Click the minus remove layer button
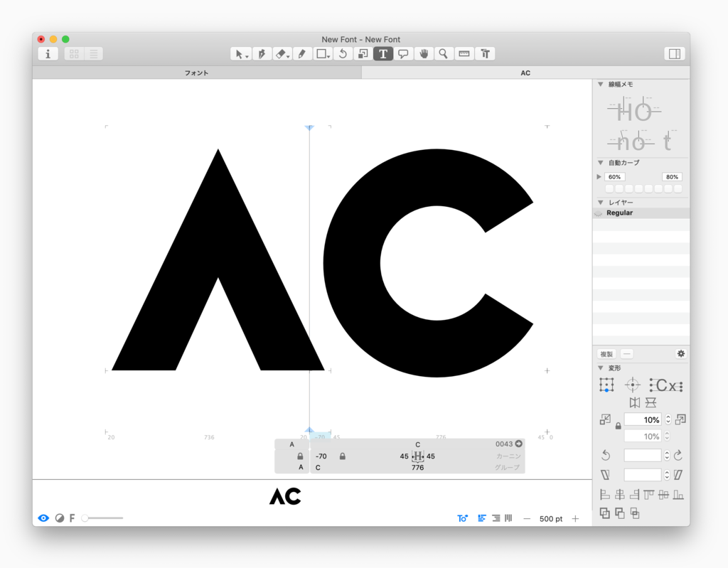Image resolution: width=728 pixels, height=568 pixels. pyautogui.click(x=627, y=354)
